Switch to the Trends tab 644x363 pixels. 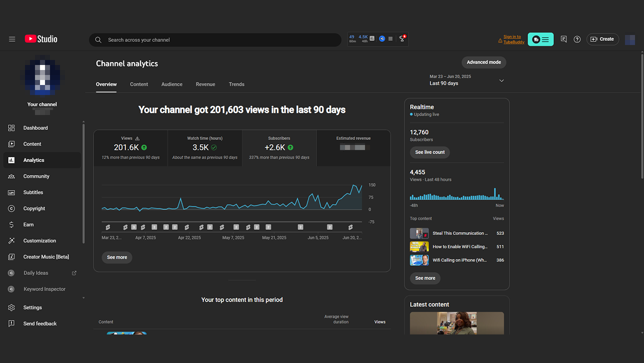click(236, 84)
